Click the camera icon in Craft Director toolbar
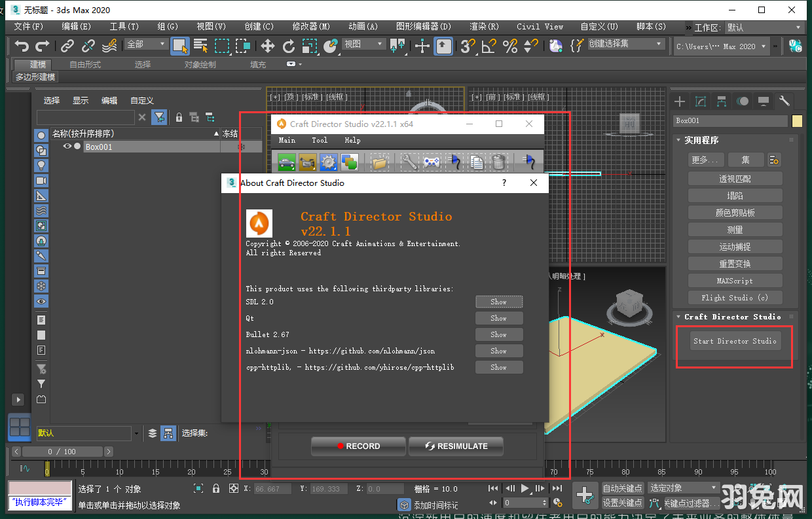 [307, 162]
